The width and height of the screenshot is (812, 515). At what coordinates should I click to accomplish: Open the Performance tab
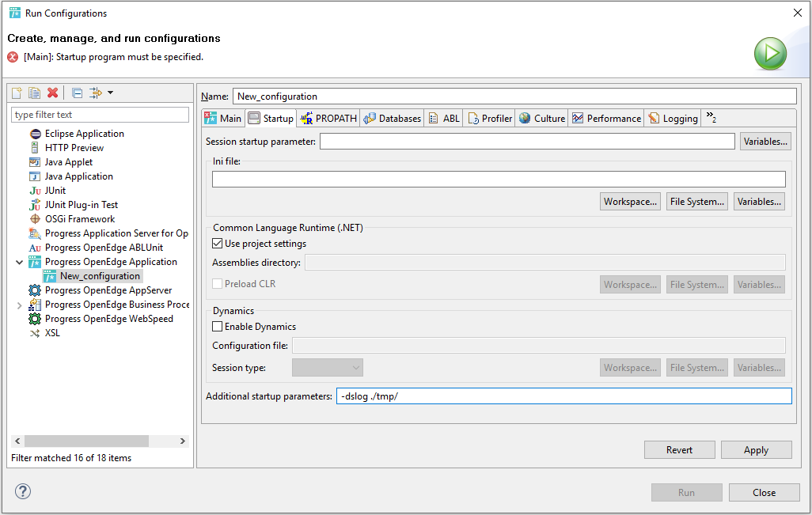click(606, 119)
